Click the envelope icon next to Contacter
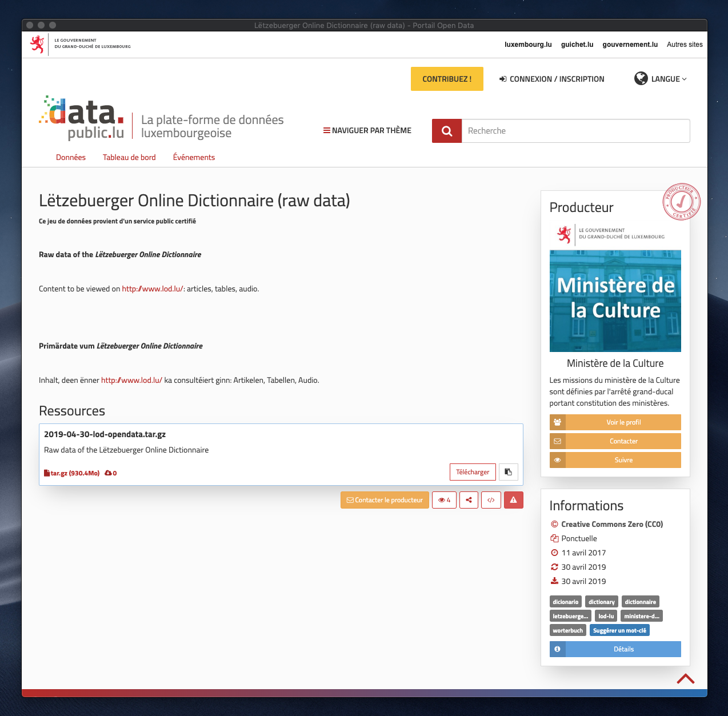The height and width of the screenshot is (716, 728). point(558,441)
